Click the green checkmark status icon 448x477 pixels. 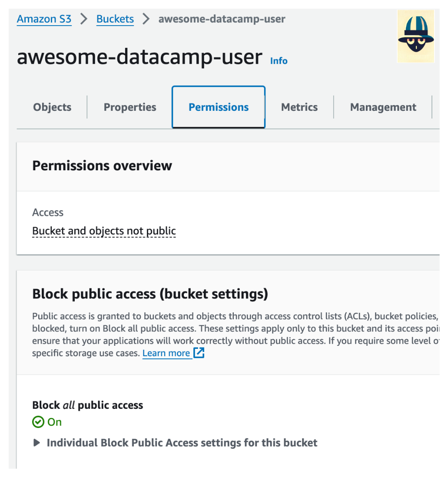[38, 422]
